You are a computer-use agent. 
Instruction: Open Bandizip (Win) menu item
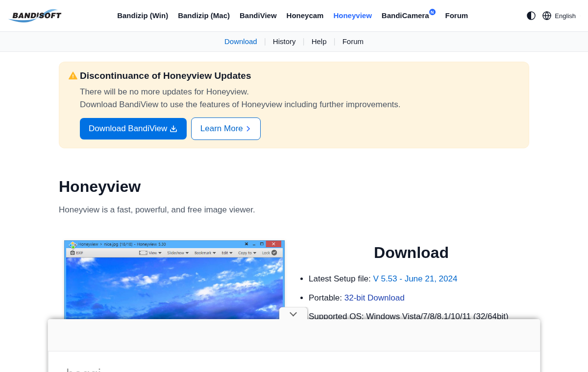pyautogui.click(x=143, y=16)
